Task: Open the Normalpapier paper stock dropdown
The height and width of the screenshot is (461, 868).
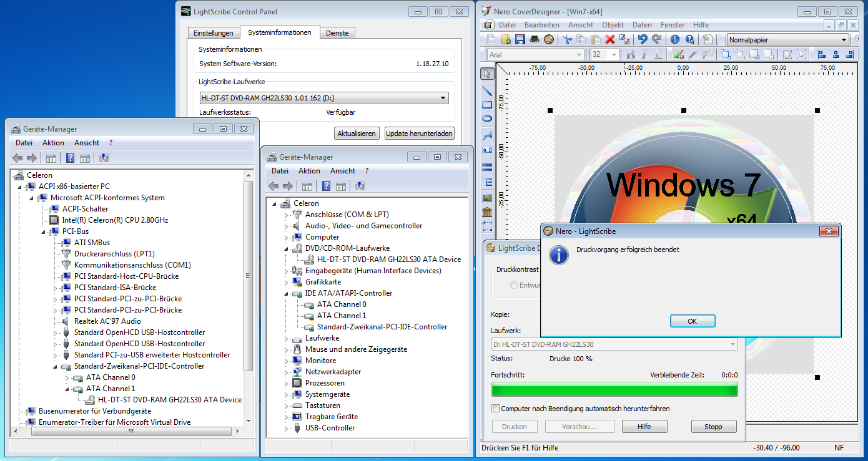Action: coord(844,40)
